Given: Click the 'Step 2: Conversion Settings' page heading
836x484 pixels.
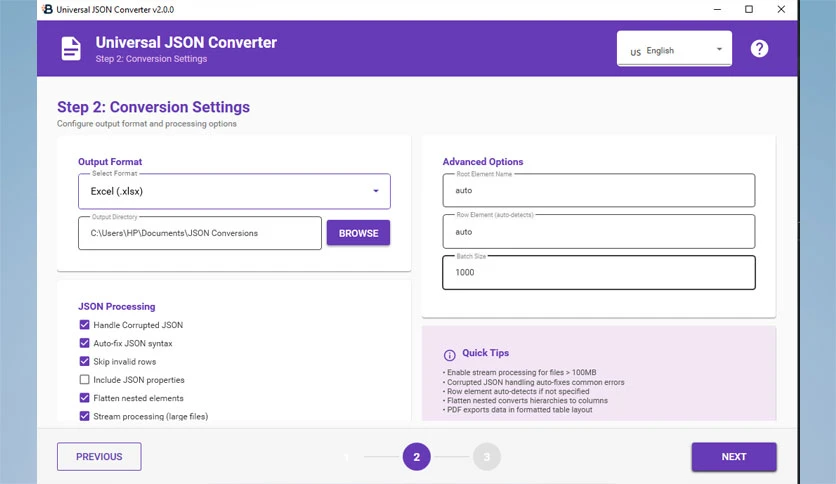Looking at the screenshot, I should (154, 107).
